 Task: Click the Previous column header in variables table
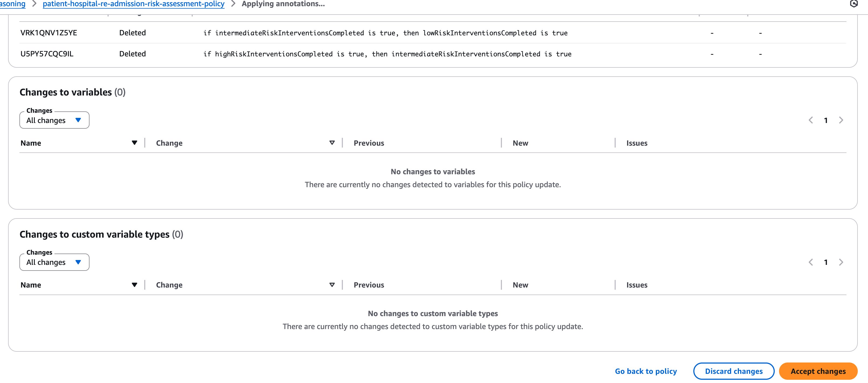point(369,143)
